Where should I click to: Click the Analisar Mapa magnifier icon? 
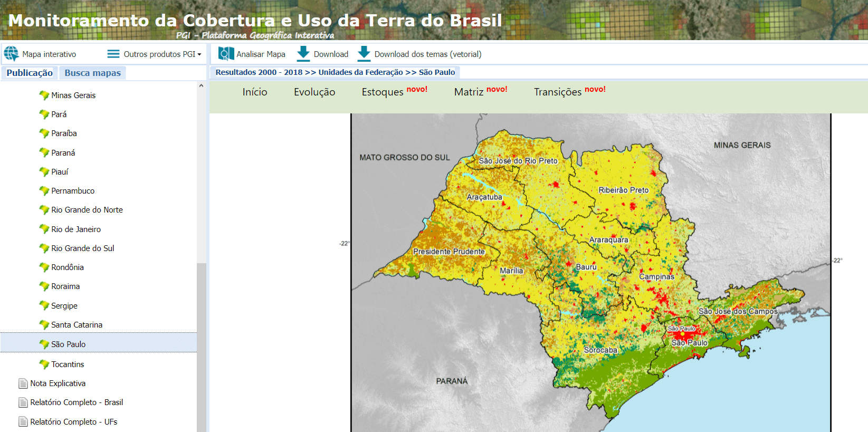[226, 54]
